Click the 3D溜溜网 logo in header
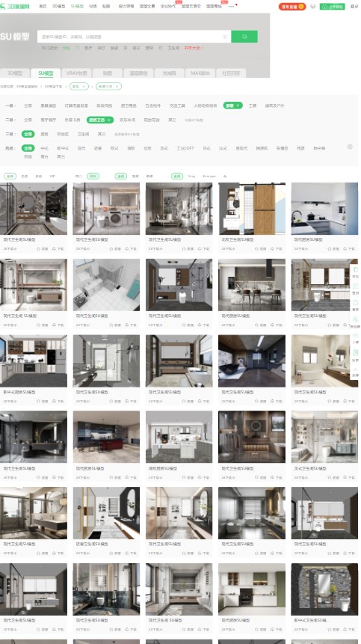This screenshot has height=644, width=361. [15, 6]
